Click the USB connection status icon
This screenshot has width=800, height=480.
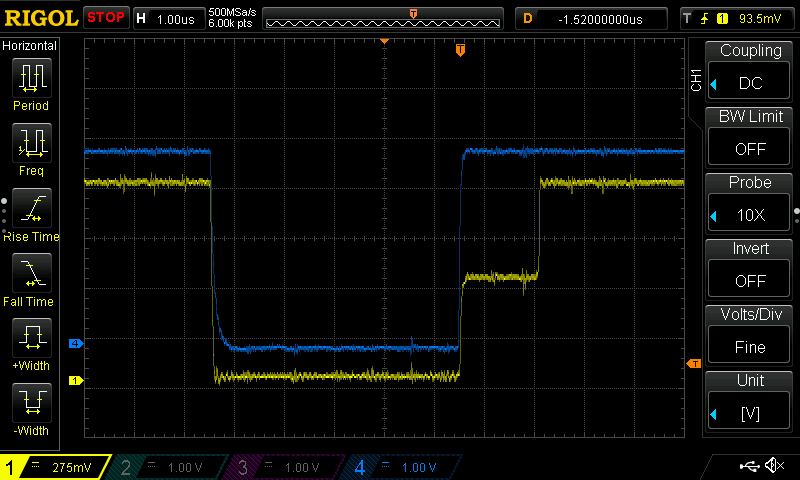click(749, 466)
